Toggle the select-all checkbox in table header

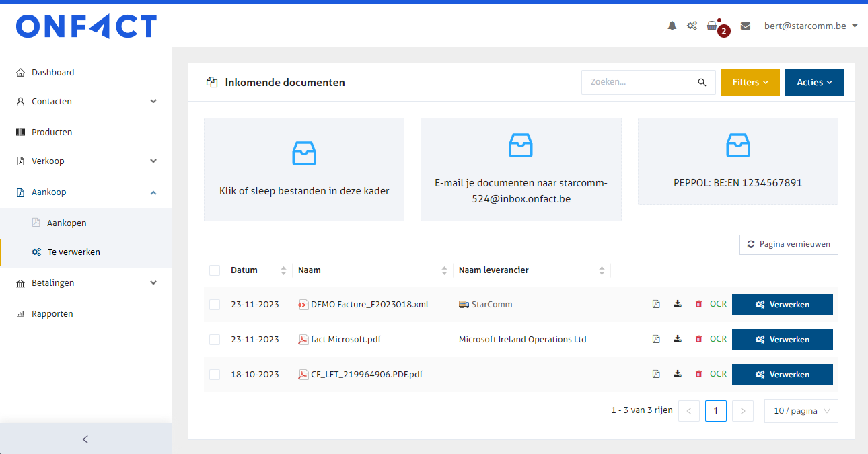215,270
